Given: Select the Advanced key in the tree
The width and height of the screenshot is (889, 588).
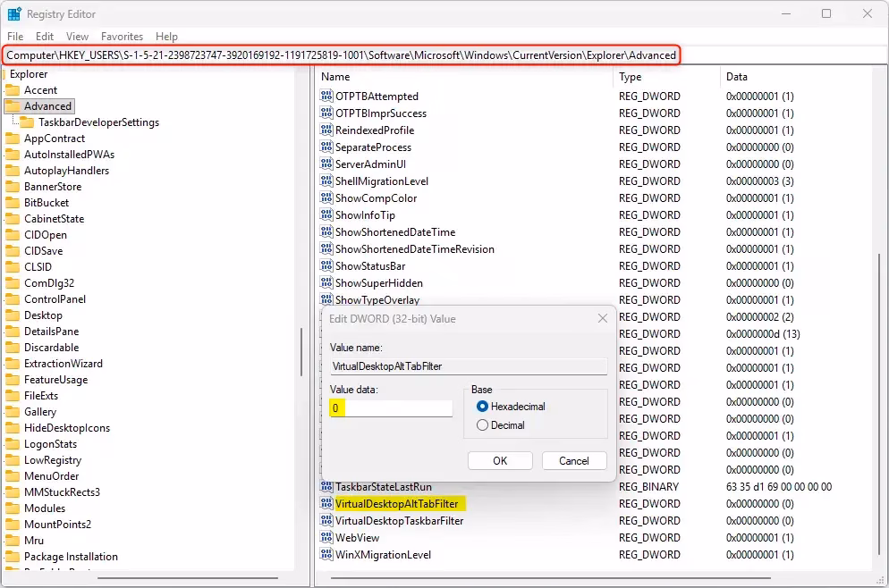Looking at the screenshot, I should click(47, 106).
